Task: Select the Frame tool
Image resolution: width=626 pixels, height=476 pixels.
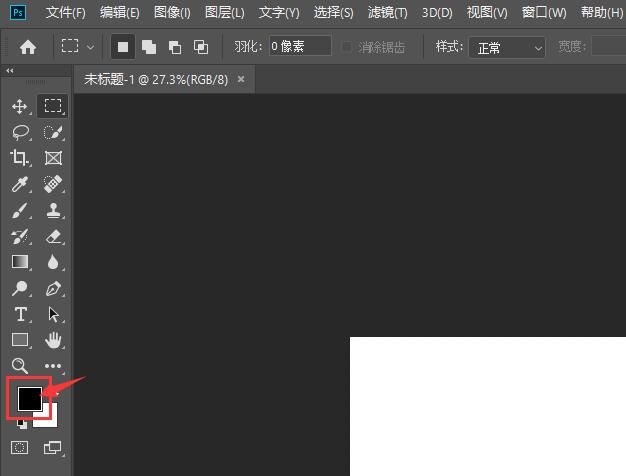Action: pos(53,158)
